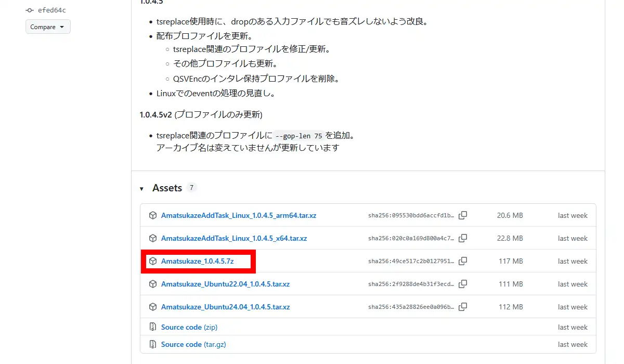Copy SHA256 hash for AmatsukazeAddTask x64 asset

[x=463, y=238]
